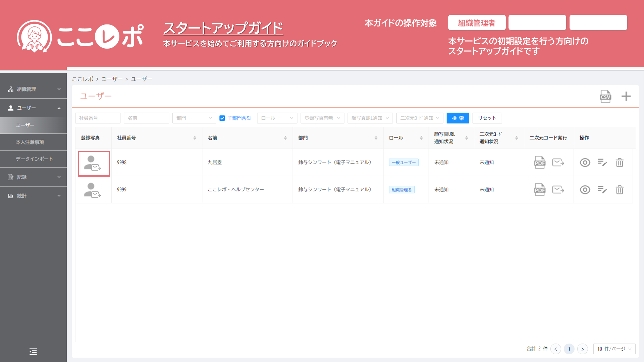This screenshot has height=362, width=644.
Task: Uncheck the 子部門含む checkbox
Action: pos(222,118)
